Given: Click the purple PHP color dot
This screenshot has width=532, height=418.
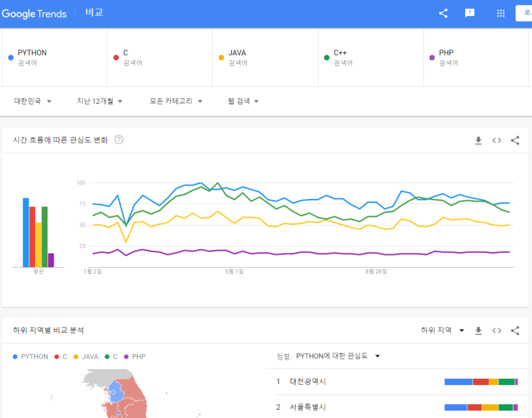Looking at the screenshot, I should 432,58.
